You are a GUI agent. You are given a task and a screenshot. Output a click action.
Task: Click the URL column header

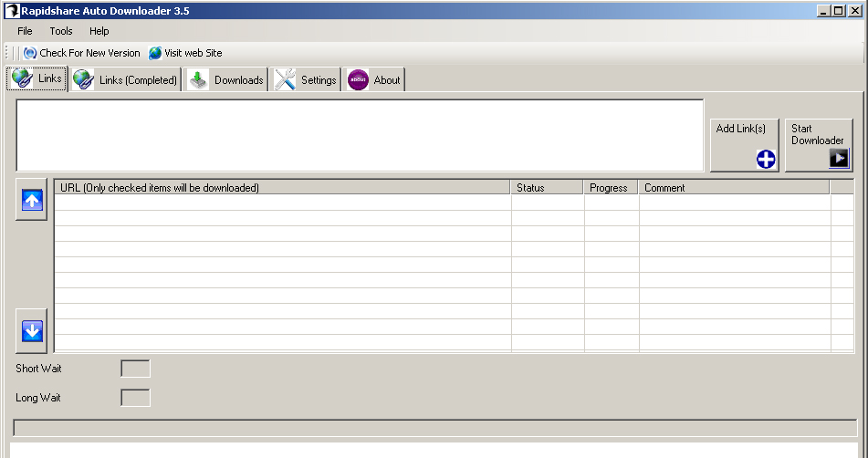tap(282, 188)
